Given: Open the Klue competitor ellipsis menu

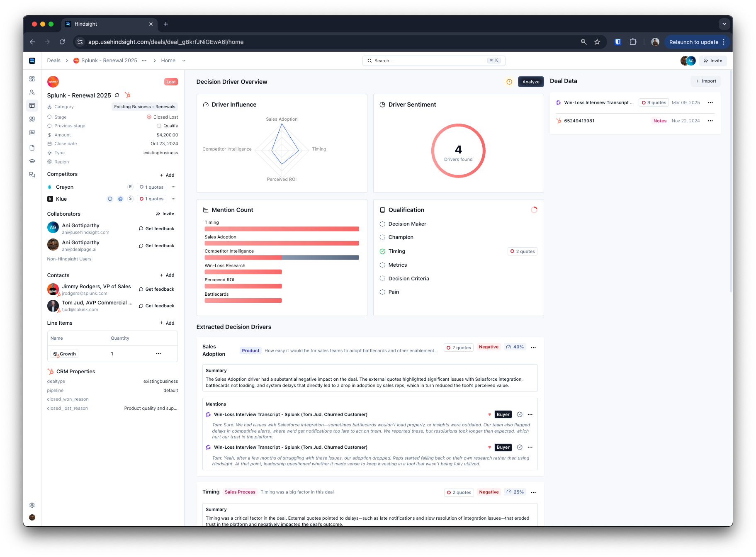Looking at the screenshot, I should 173,199.
